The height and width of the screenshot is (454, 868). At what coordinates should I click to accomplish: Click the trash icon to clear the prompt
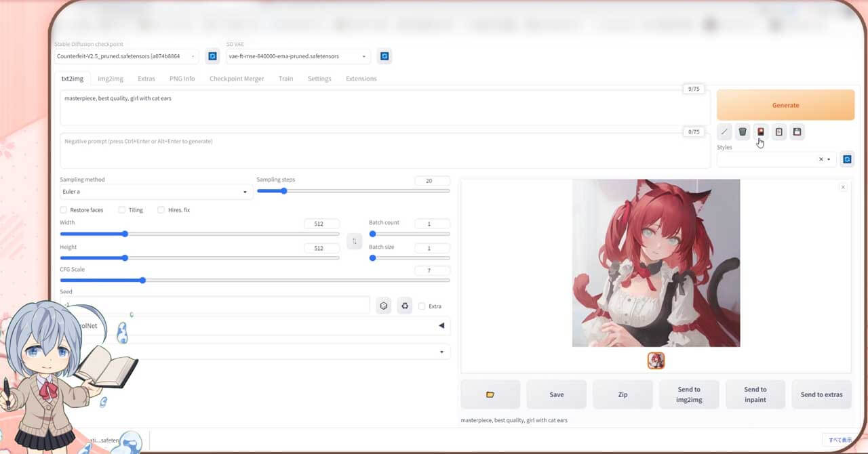743,131
